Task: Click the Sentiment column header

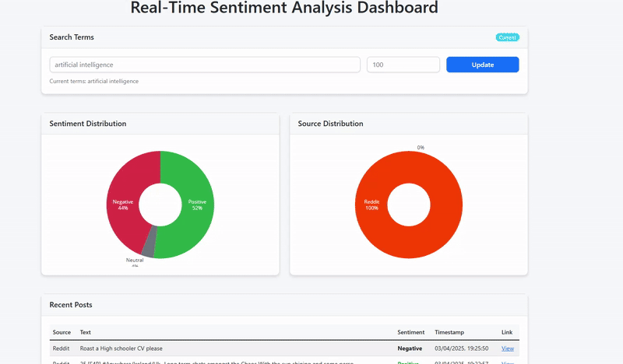Action: [x=411, y=332]
